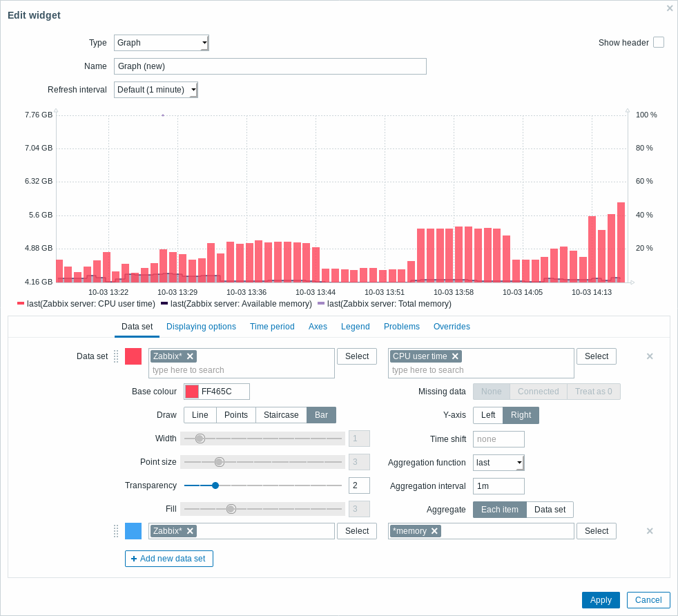Click the Available memory legend entry
The image size is (678, 616).
pos(237,304)
